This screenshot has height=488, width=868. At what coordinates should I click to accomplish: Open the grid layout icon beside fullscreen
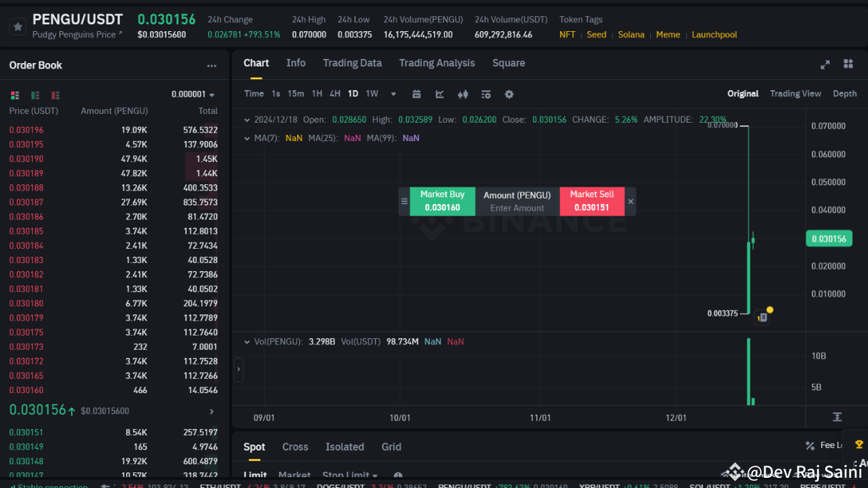pos(848,64)
